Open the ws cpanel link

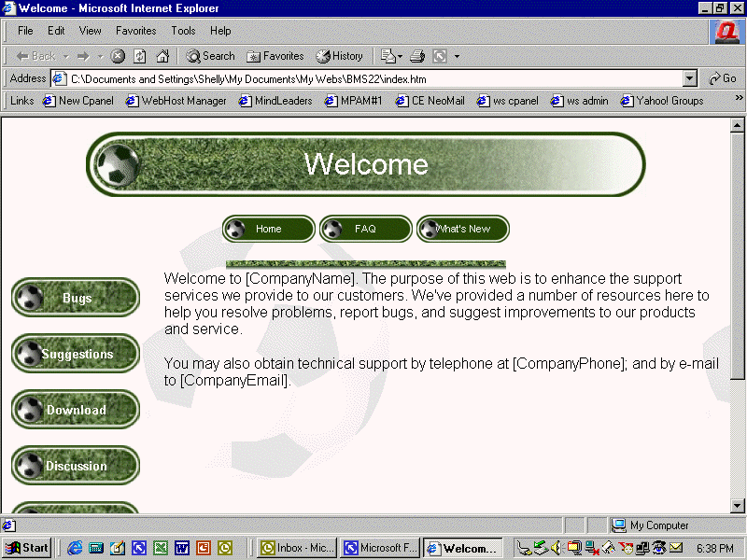[x=507, y=101]
